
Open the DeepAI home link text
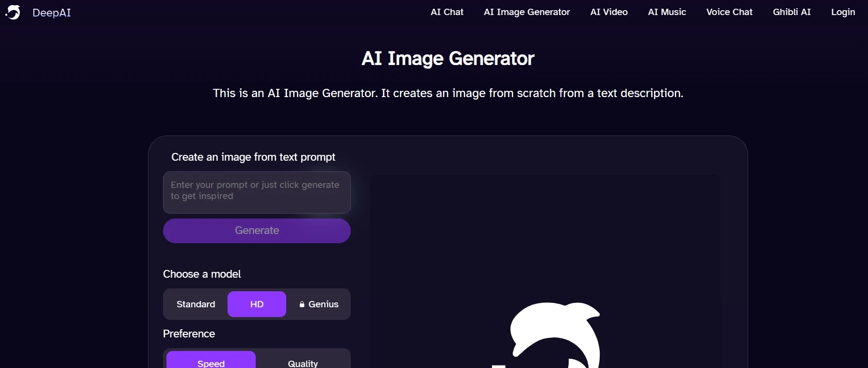pyautogui.click(x=51, y=13)
